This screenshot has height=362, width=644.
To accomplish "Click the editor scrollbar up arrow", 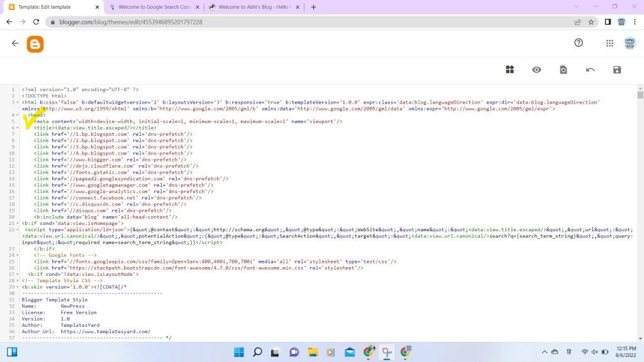I will [640, 89].
